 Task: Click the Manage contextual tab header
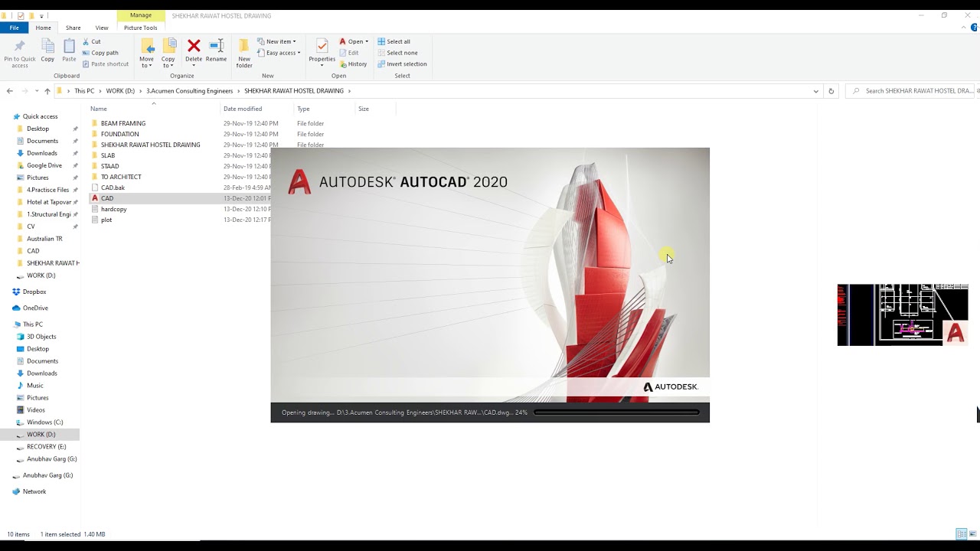[141, 15]
